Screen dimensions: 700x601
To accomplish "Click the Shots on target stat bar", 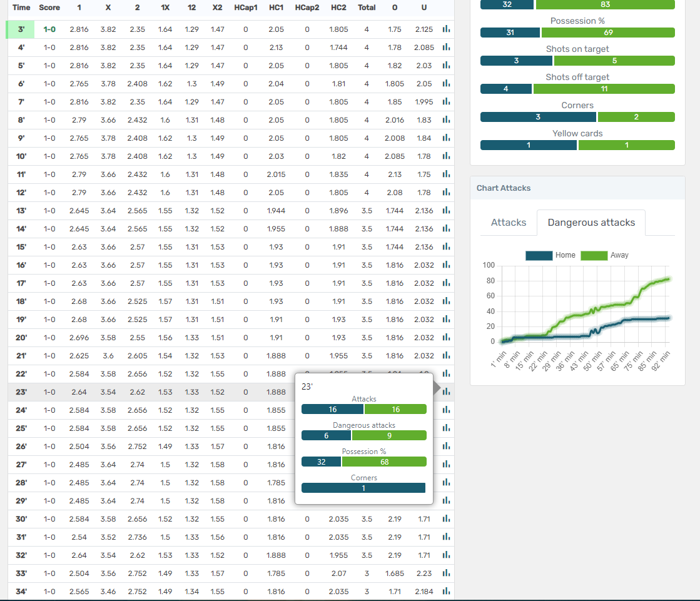I will pyautogui.click(x=577, y=61).
